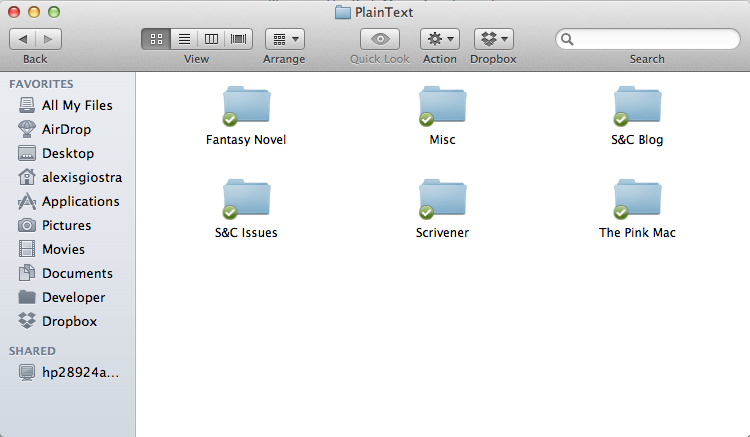The width and height of the screenshot is (750, 437).
Task: Go back with the left arrow button
Action: (x=22, y=39)
